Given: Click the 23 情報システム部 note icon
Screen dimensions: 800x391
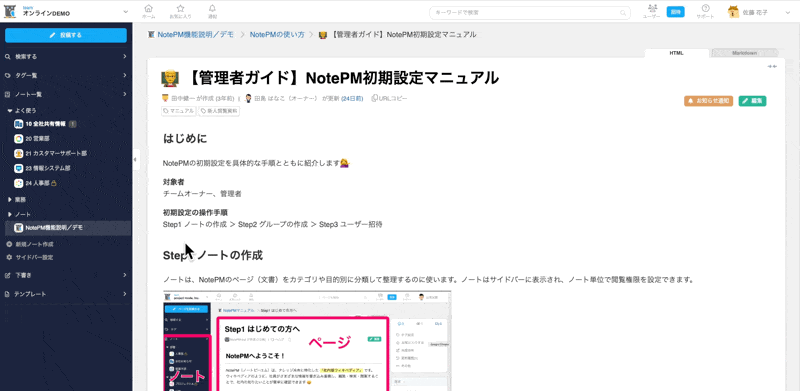Looking at the screenshot, I should [x=18, y=168].
